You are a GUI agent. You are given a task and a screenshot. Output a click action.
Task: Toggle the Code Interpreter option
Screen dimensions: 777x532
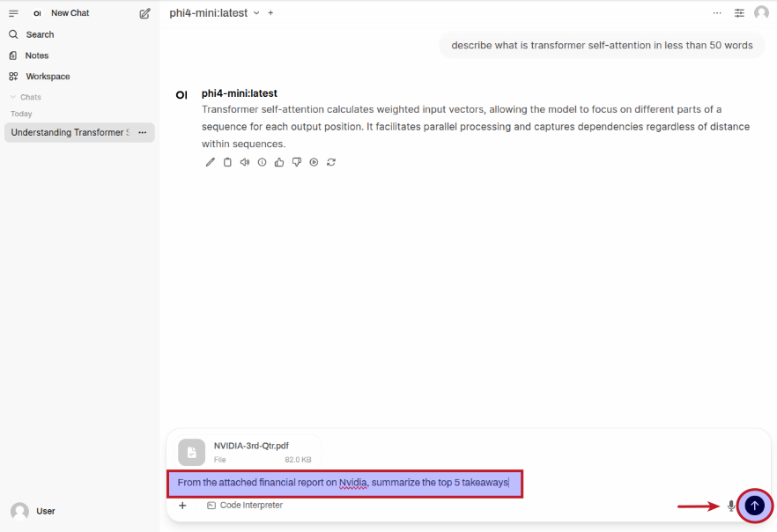pos(245,506)
